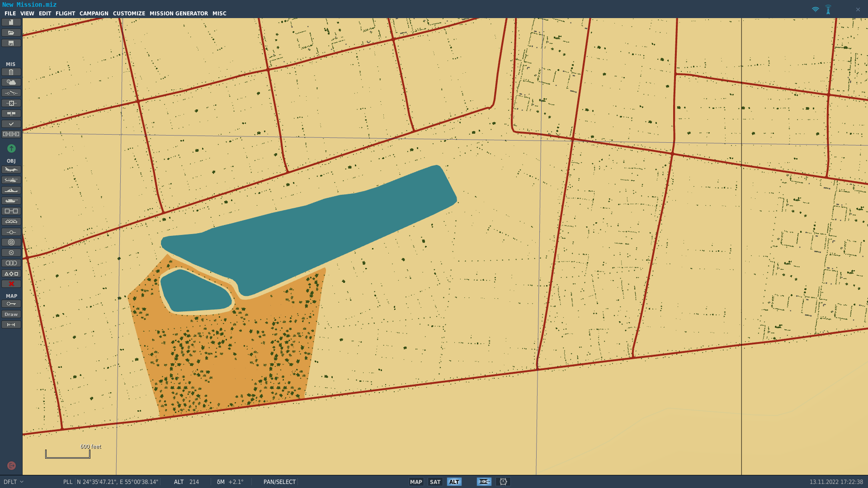Select the MAP view mode button
868x488 pixels.
[416, 482]
